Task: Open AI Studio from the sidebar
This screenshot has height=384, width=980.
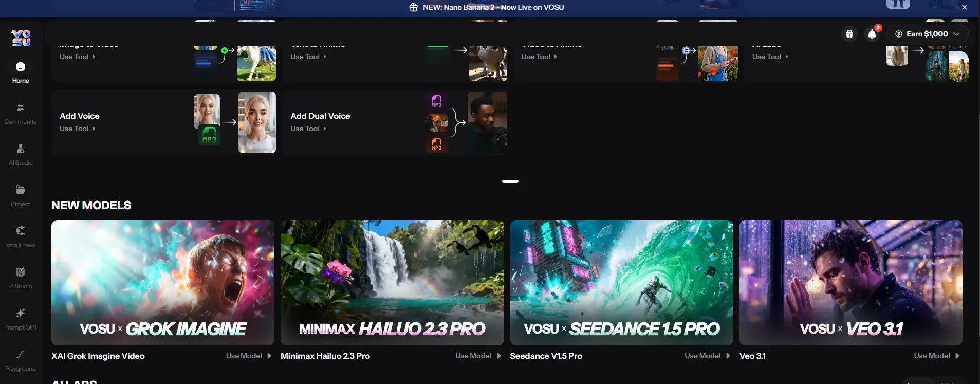Action: coord(21,155)
